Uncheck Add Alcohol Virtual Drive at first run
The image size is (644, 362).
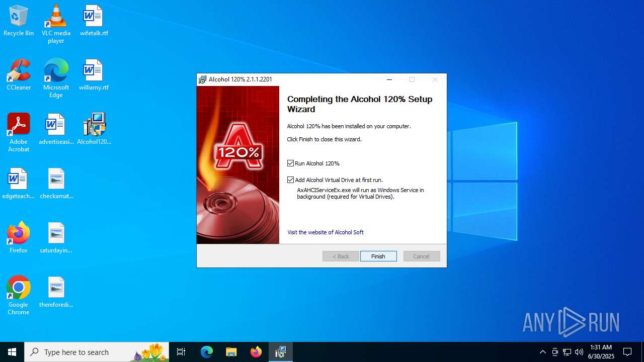coord(290,179)
